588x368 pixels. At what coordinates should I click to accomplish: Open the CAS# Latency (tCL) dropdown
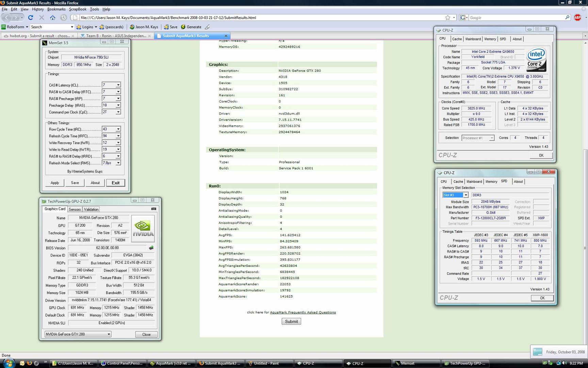tap(118, 85)
